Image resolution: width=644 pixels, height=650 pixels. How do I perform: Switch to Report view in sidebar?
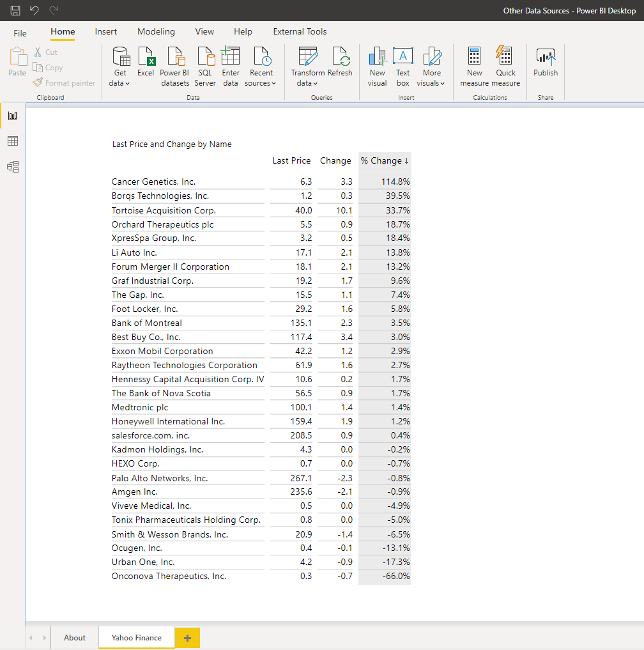point(13,116)
